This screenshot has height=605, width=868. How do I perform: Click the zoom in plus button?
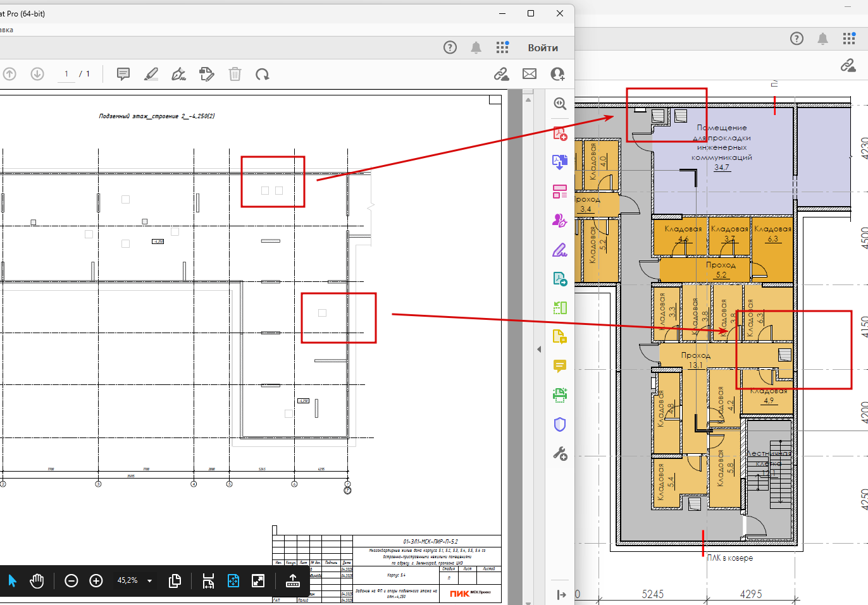(96, 580)
